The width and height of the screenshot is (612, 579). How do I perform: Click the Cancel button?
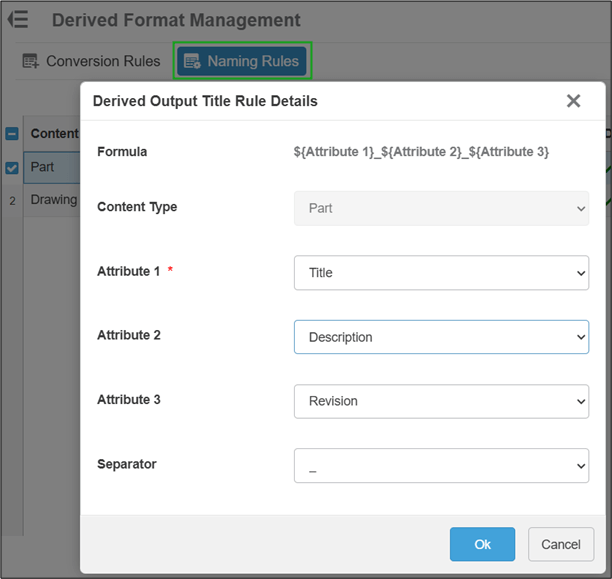click(560, 544)
